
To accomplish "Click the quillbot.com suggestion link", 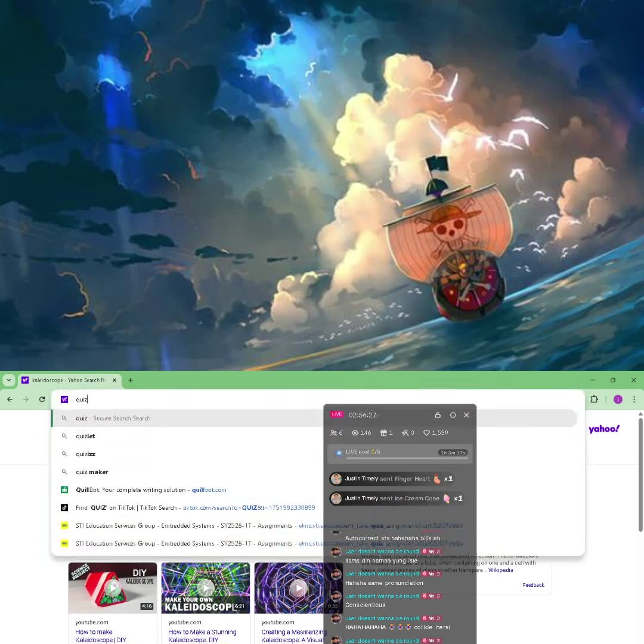I will pyautogui.click(x=209, y=490).
